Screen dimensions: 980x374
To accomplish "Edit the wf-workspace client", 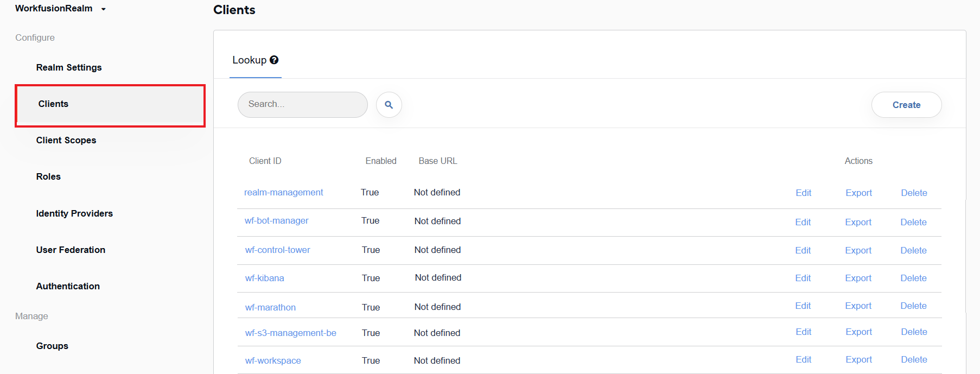I will pos(803,359).
